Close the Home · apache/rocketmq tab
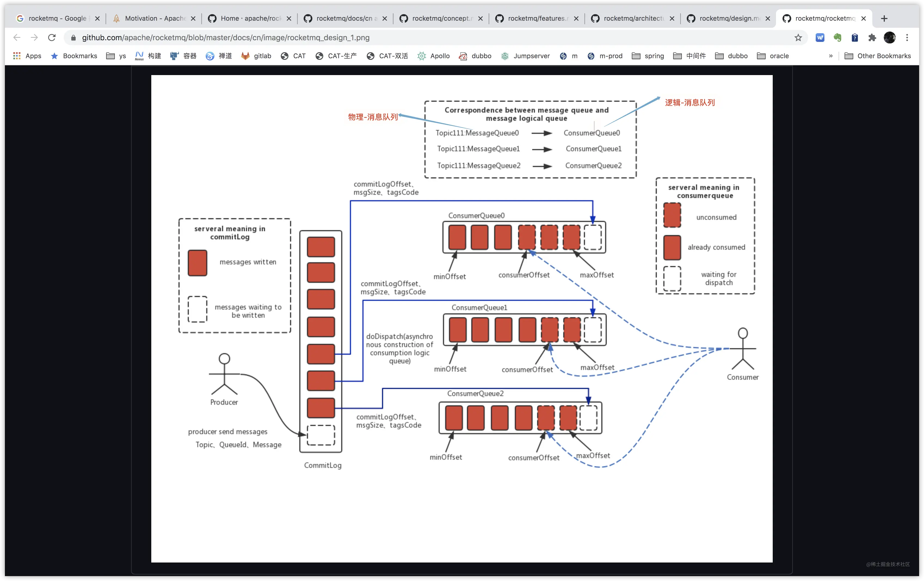 [289, 18]
